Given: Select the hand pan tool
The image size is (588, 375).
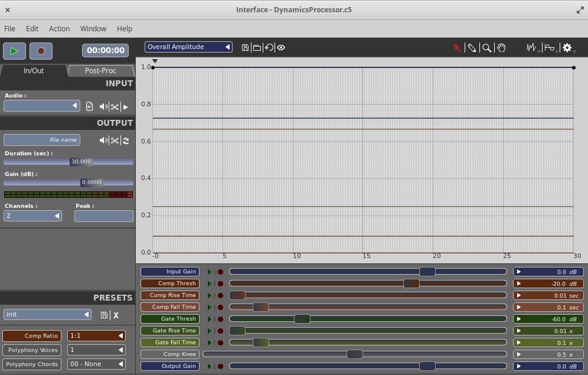Looking at the screenshot, I should [501, 48].
